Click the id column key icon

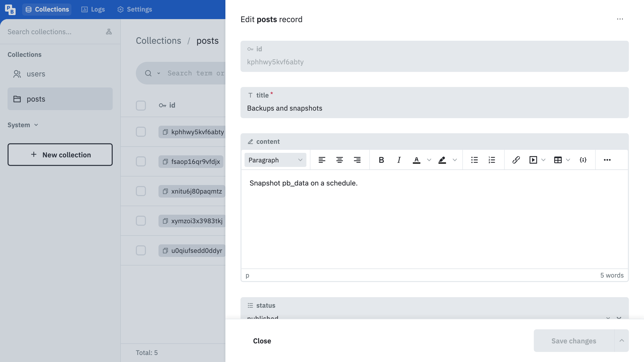[163, 105]
